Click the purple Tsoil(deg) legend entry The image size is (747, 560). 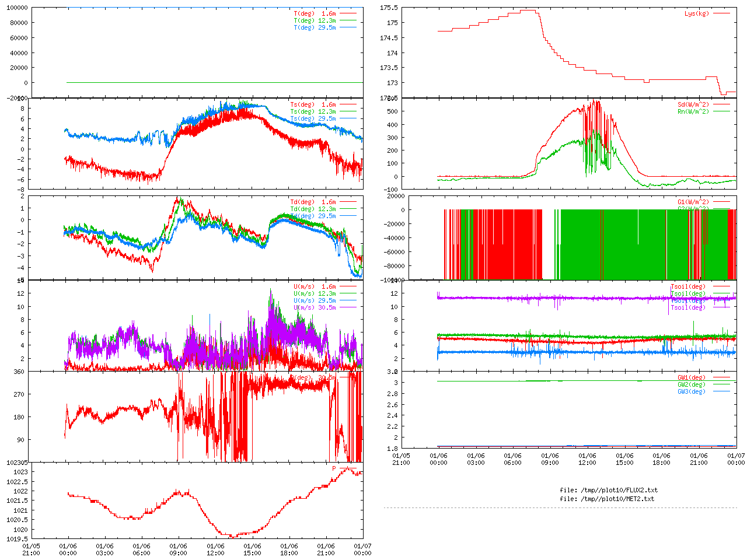coord(687,307)
